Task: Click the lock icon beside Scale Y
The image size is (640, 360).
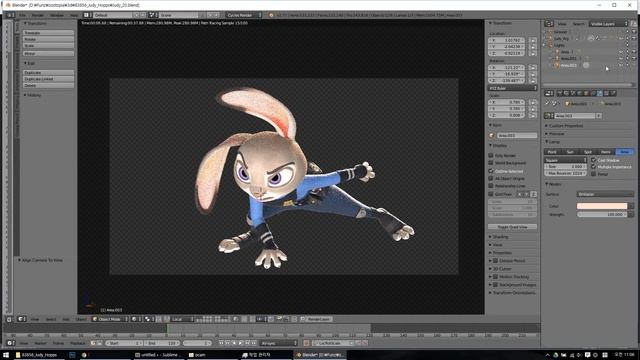Action: [533, 109]
